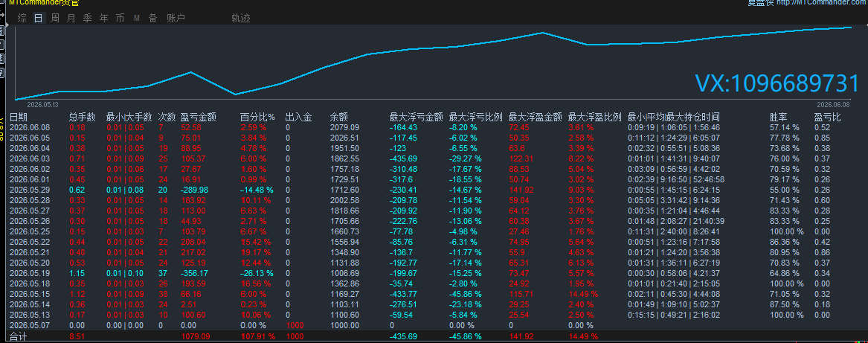
Task: Click the 最大浮亏金额 column header
Action: pos(417,117)
